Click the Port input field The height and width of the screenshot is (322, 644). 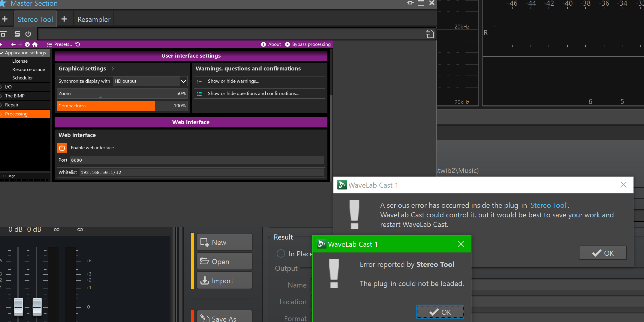pos(197,160)
